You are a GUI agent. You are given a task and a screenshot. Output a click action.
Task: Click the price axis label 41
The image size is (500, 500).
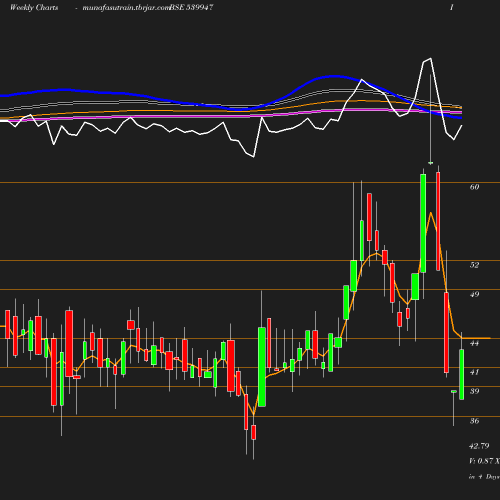point(474,372)
